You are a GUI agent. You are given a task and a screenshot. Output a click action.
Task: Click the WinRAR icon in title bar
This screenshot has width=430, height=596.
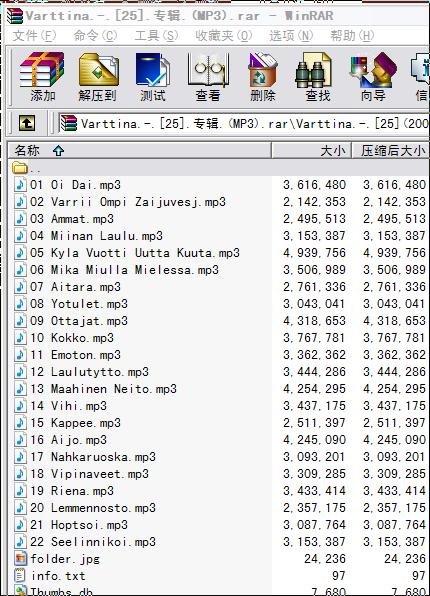tap(15, 16)
